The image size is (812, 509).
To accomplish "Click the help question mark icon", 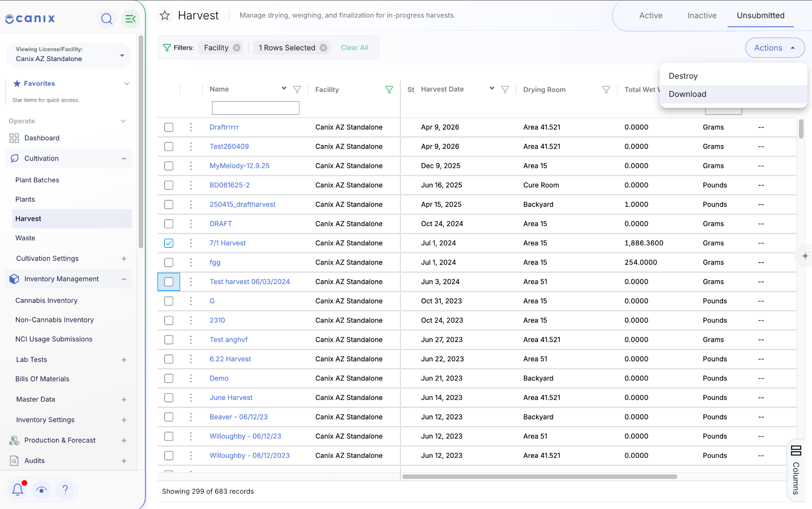I will coord(65,490).
